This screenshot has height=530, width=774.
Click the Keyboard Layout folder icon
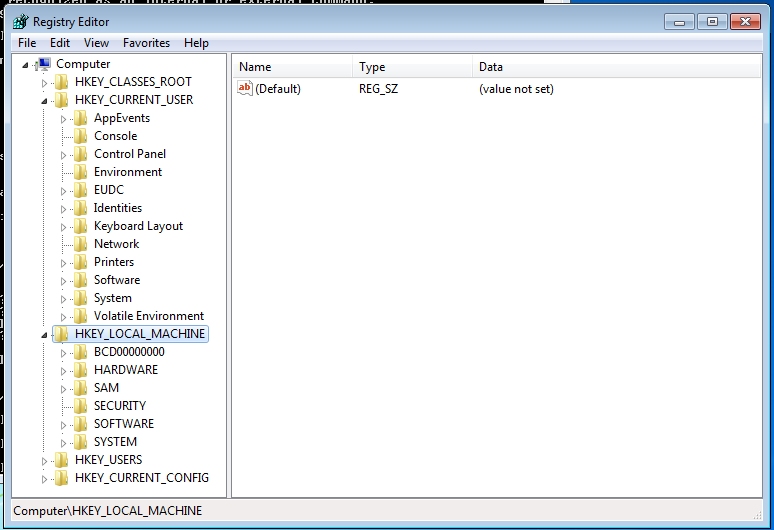(80, 226)
